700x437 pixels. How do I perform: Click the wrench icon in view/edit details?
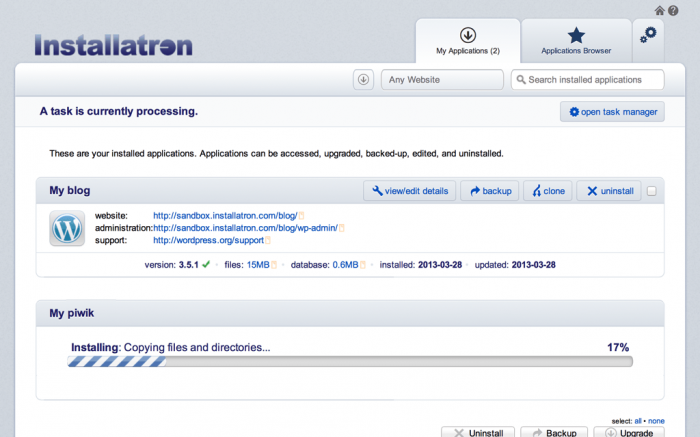pos(377,191)
